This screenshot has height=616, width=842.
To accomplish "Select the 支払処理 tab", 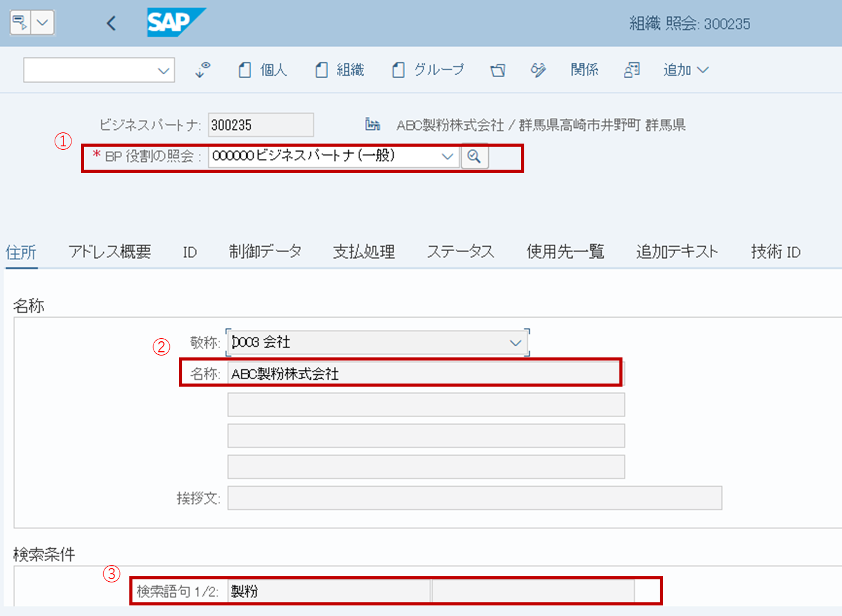I will click(x=363, y=251).
